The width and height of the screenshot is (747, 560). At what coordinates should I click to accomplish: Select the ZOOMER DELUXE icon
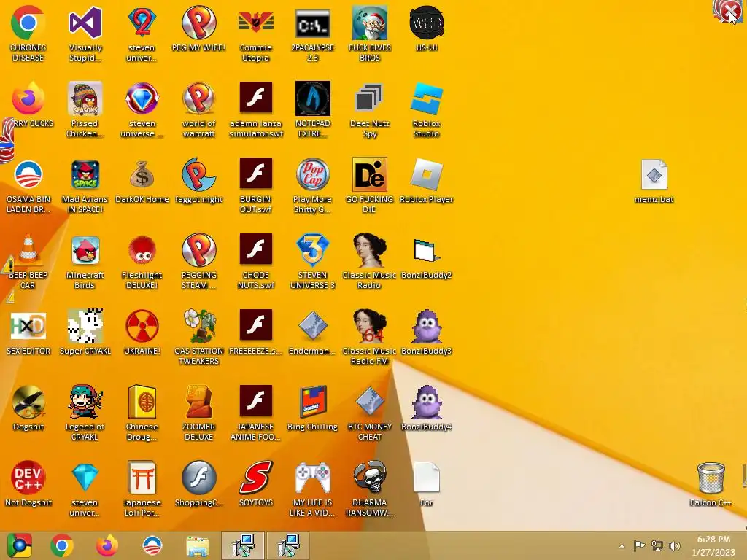pos(198,402)
